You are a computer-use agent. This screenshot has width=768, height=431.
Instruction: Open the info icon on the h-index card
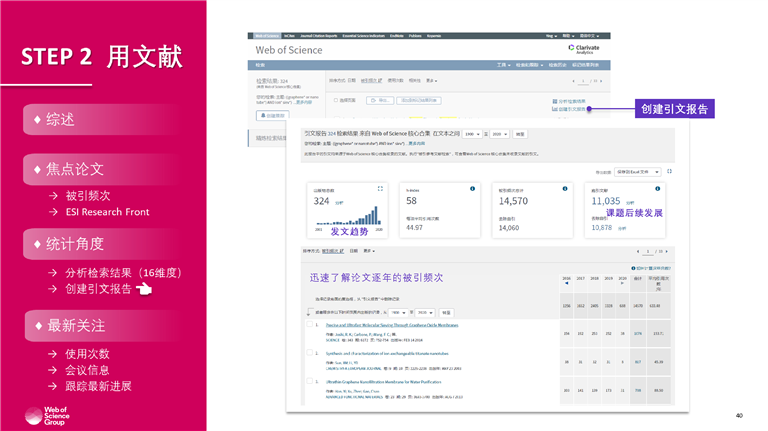pyautogui.click(x=472, y=189)
